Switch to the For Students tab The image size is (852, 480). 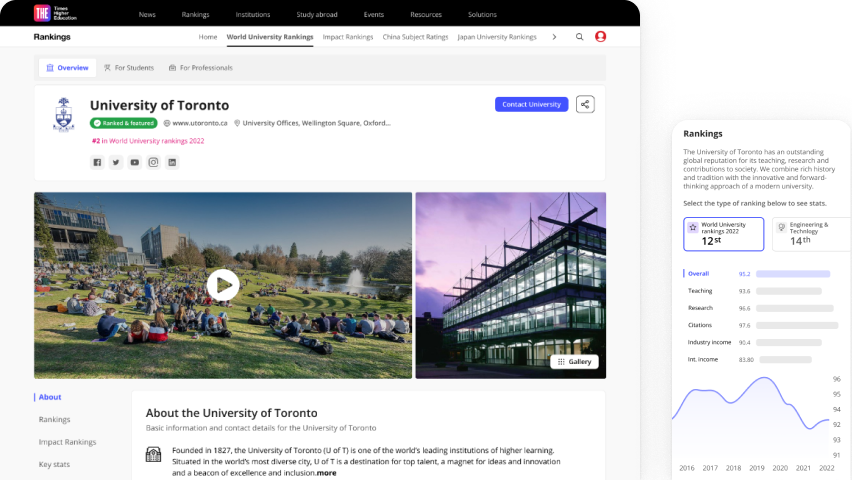coord(128,68)
